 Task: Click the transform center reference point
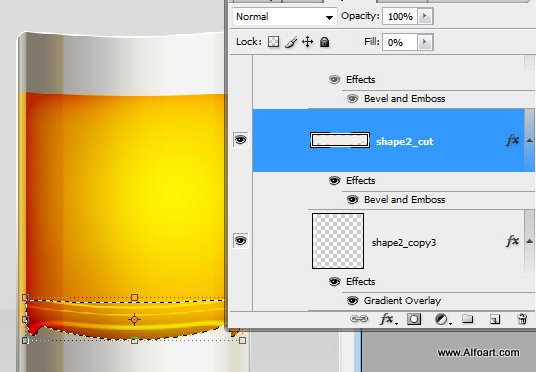pos(134,319)
